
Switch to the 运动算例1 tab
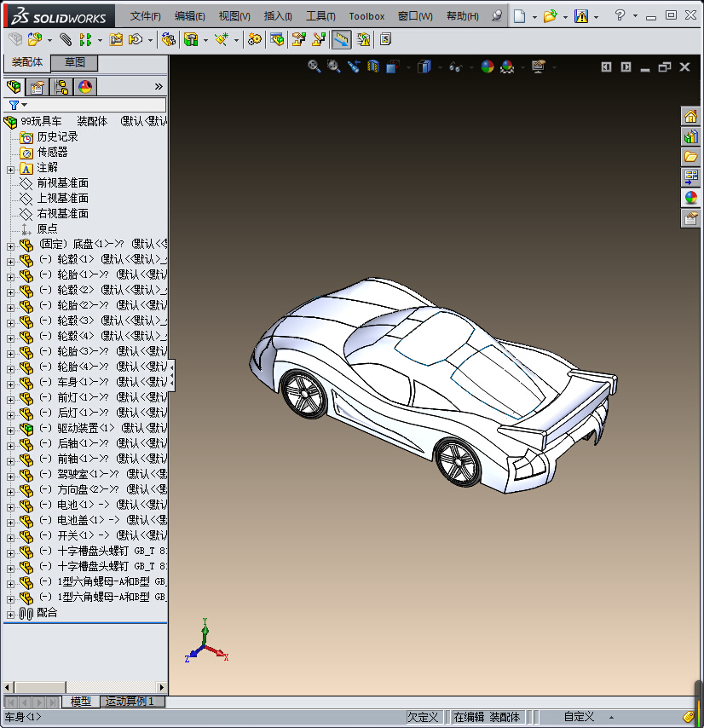[x=130, y=702]
